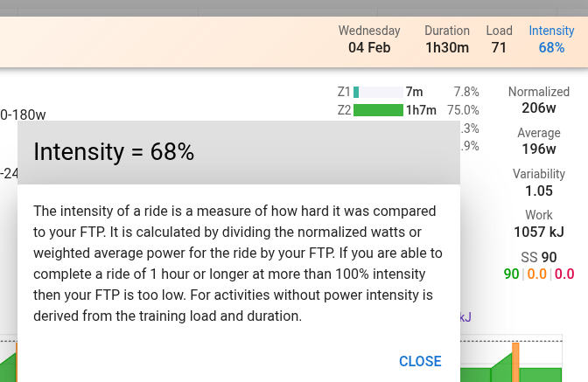Select the Wednesday 04 Feb date
This screenshot has height=382, width=588.
click(369, 39)
